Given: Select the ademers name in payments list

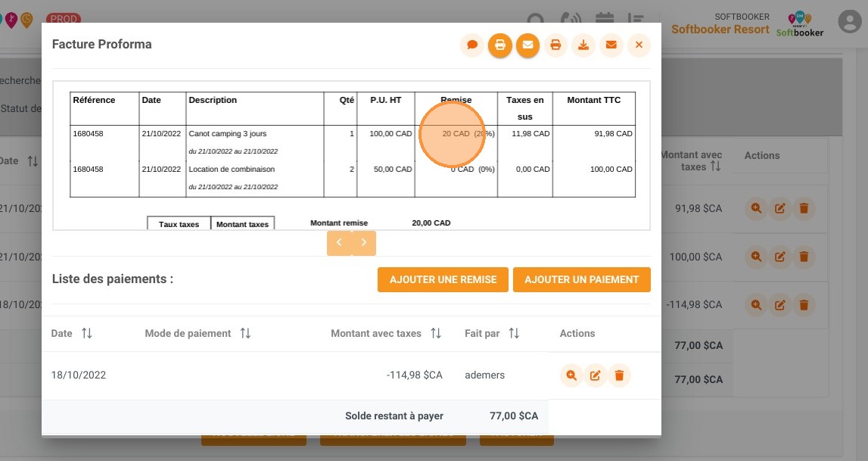Looking at the screenshot, I should [484, 375].
